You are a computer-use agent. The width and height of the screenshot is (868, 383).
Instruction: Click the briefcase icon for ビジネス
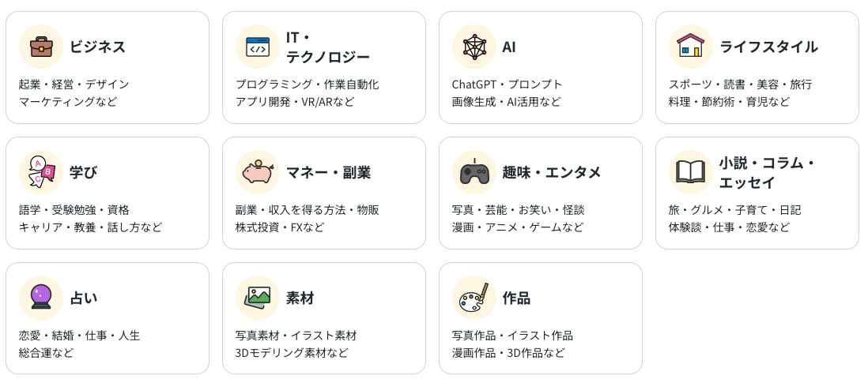(41, 47)
